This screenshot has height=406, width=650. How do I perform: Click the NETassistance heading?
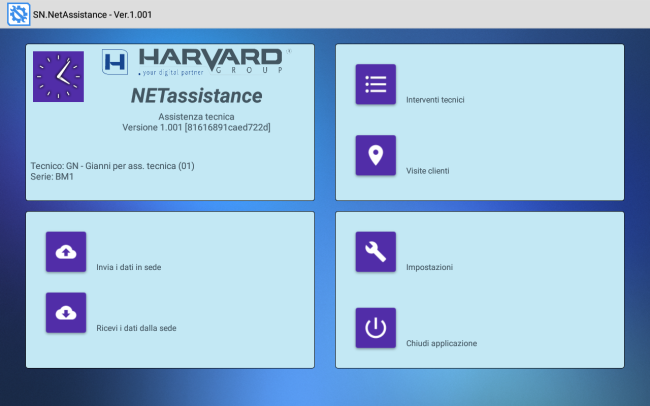pos(196,96)
